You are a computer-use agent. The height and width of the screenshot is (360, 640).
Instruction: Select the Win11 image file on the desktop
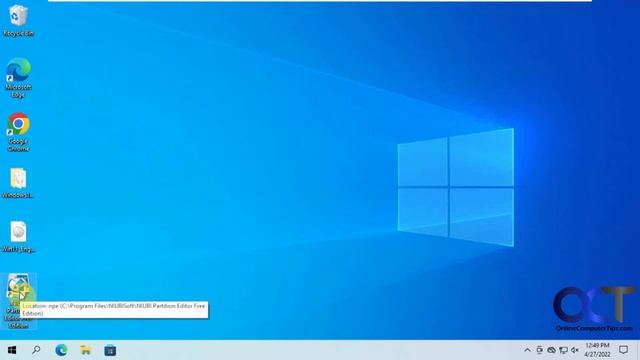coord(18,237)
